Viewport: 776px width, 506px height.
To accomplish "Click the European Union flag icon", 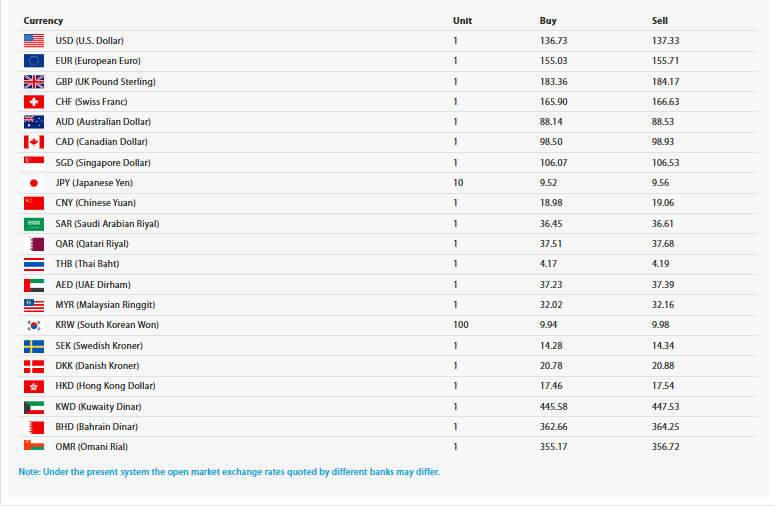I will (x=34, y=61).
